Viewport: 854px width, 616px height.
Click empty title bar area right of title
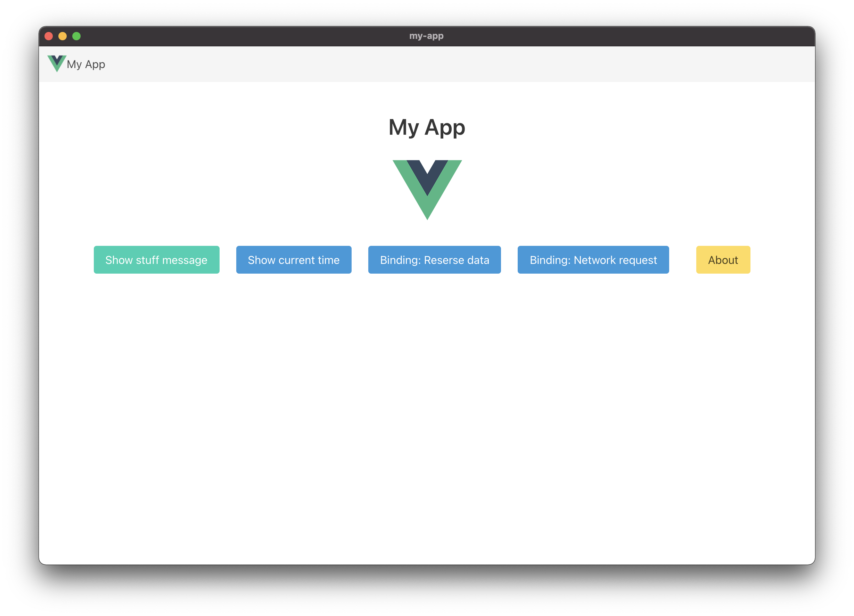tap(640, 36)
